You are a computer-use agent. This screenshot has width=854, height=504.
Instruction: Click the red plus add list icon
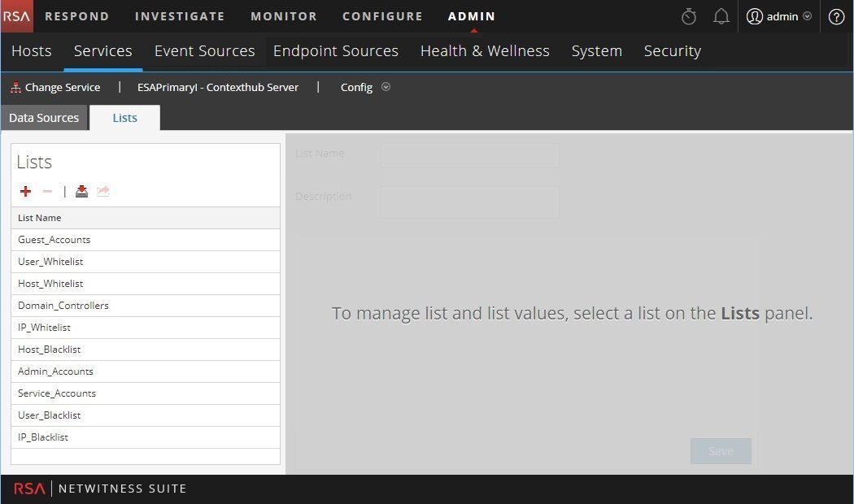point(26,191)
